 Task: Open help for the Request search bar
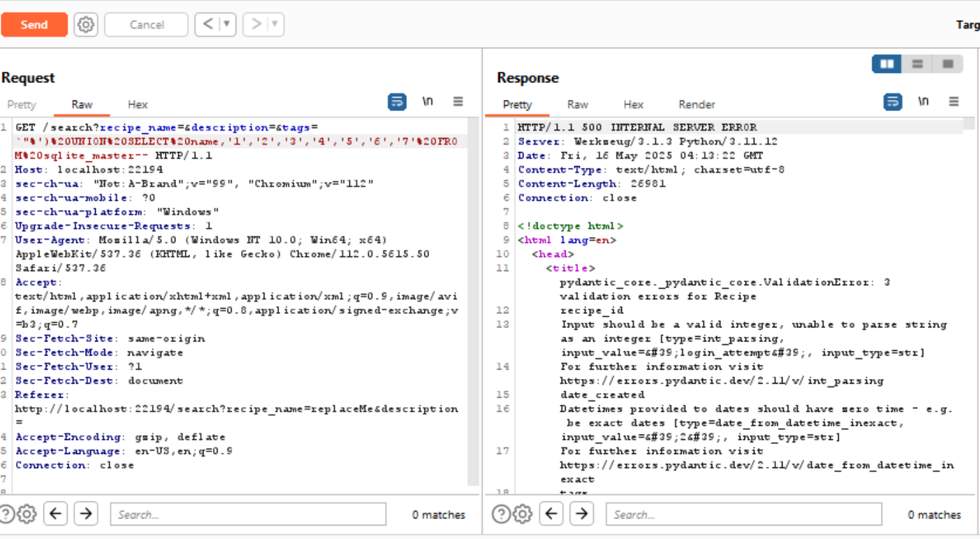pos(5,514)
